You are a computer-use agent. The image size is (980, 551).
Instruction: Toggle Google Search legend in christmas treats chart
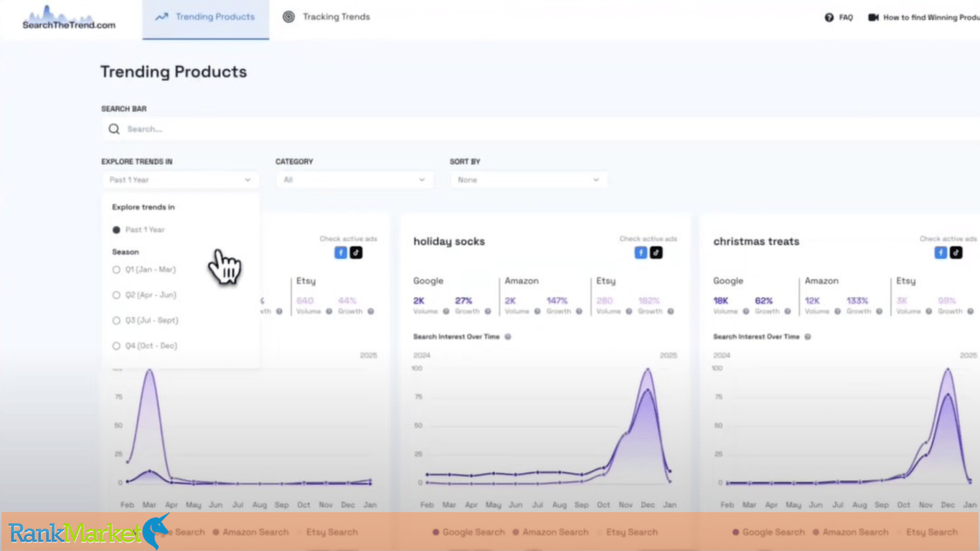[x=768, y=532]
